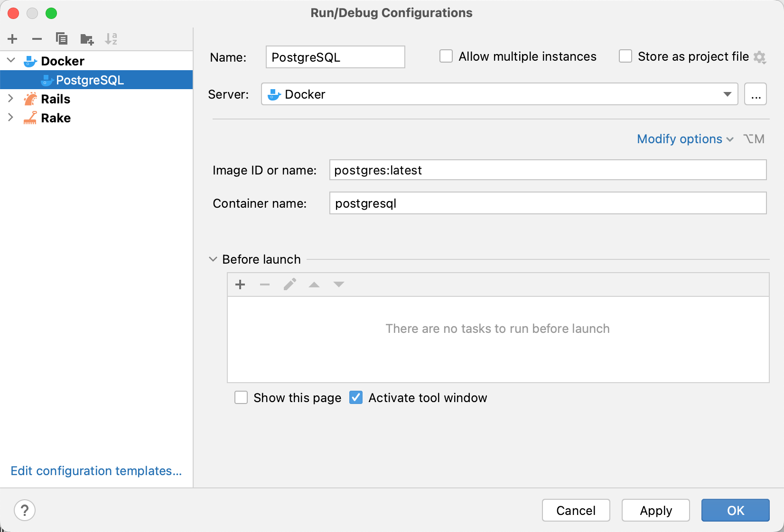Viewport: 784px width, 532px height.
Task: Create a new configuration folder
Action: (x=86, y=39)
